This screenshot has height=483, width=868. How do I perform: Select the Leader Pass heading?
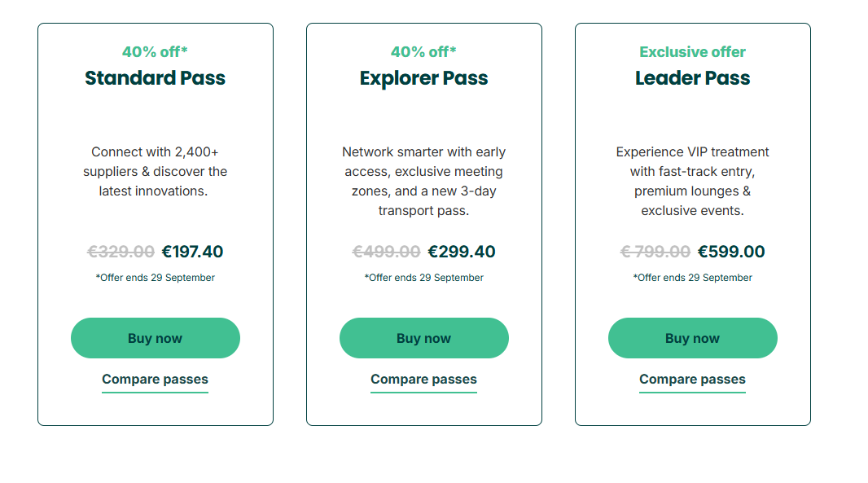point(692,78)
